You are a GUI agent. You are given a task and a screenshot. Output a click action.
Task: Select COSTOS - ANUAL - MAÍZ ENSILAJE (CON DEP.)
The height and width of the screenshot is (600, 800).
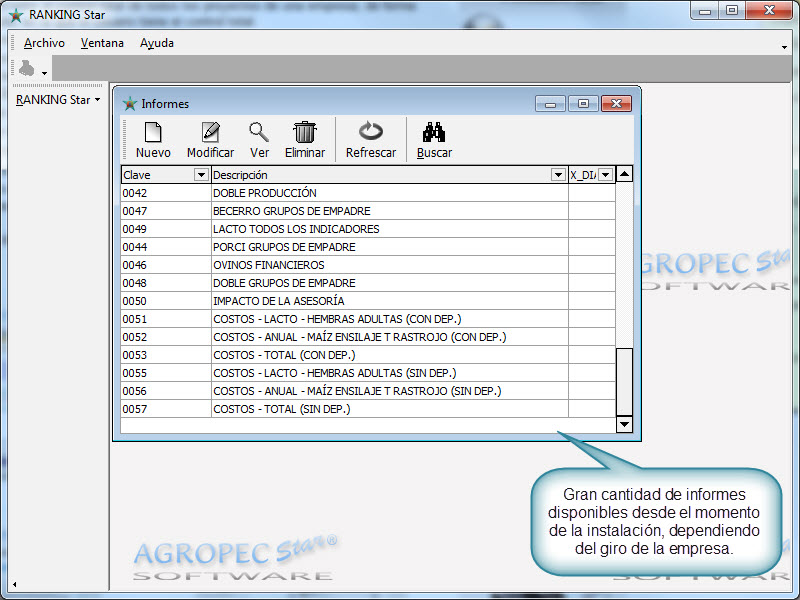coord(367,337)
